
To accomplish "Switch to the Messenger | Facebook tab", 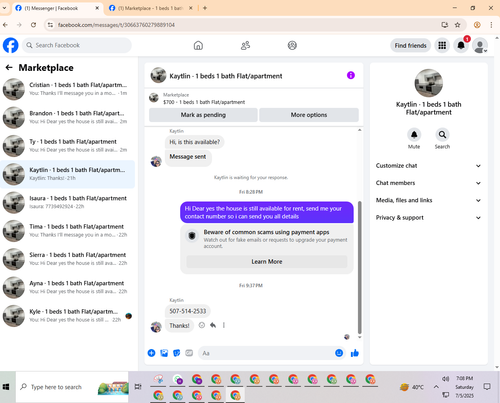I will point(56,8).
